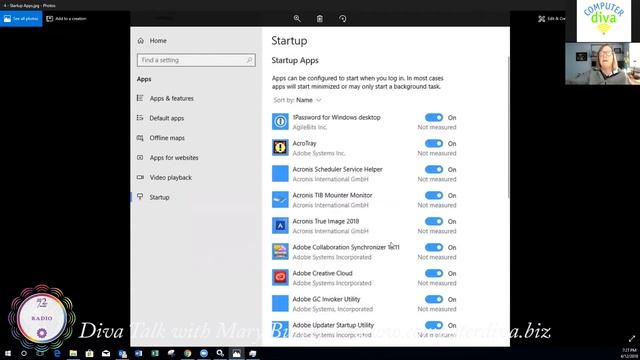Click the Find a setting search box
This screenshot has height=360, width=640.
(x=196, y=60)
